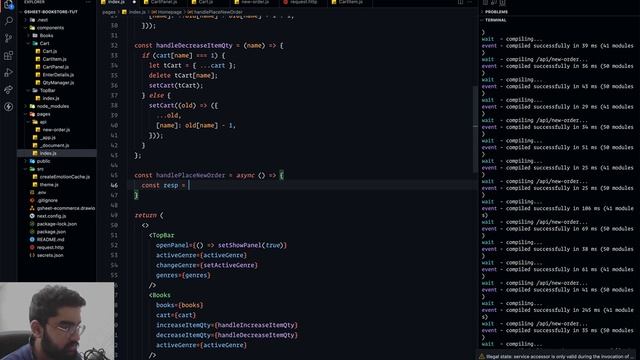Screen dimensions: 640x360
Task: Switch to the new-order.js editor tab
Action: [255, 2]
